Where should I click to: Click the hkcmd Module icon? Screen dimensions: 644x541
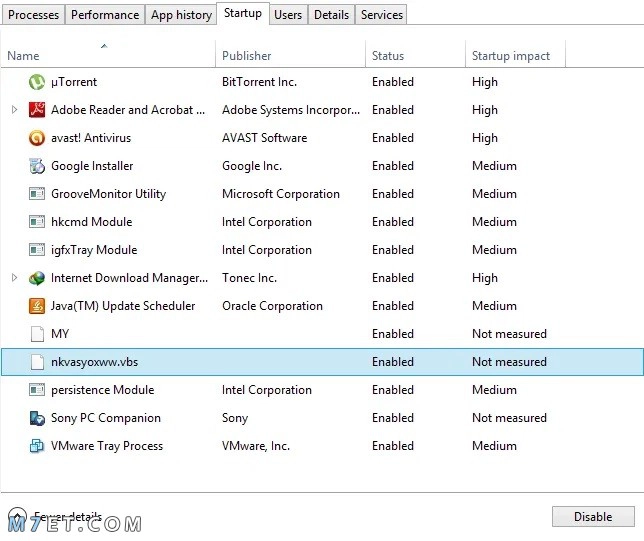coord(37,222)
